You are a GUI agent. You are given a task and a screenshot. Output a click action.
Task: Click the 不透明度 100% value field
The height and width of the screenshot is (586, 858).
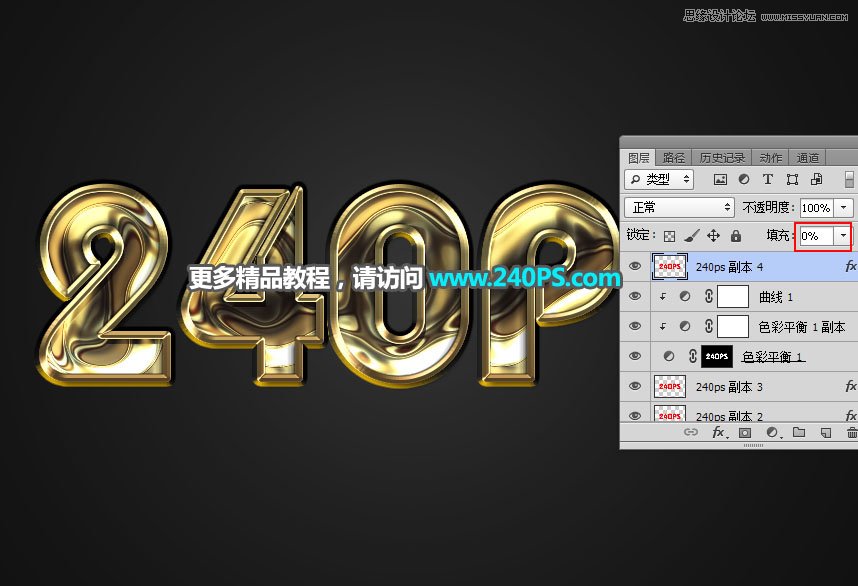click(818, 208)
